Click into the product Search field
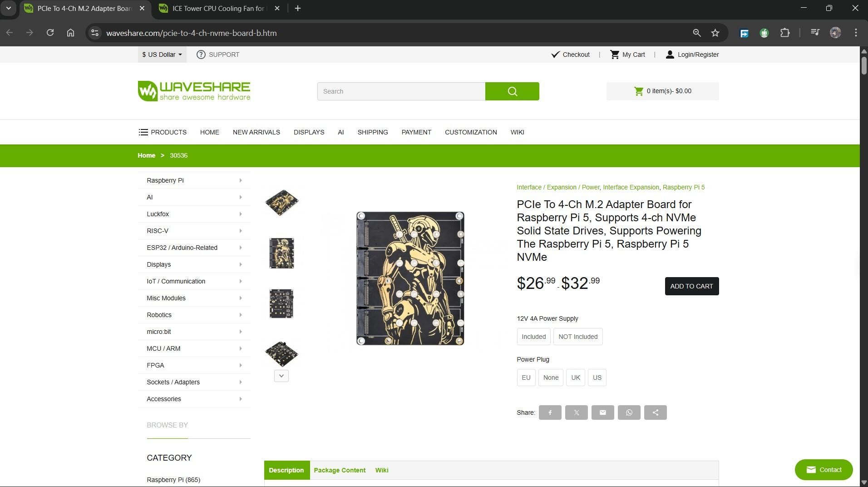Viewport: 868px width, 487px height. (401, 91)
